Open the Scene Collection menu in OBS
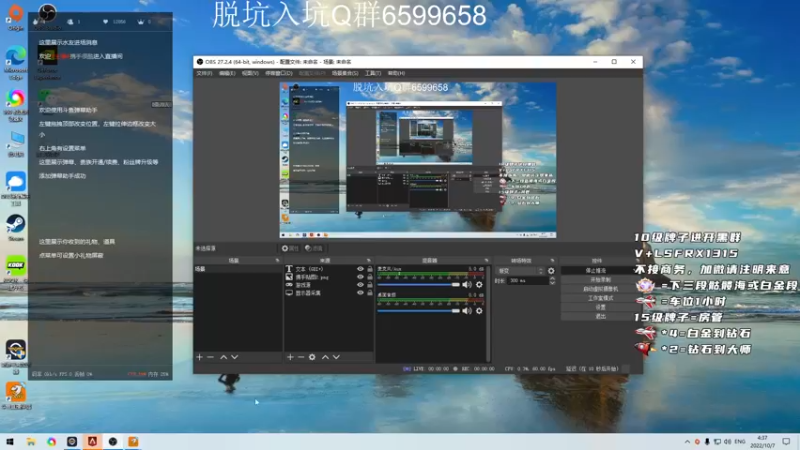This screenshot has width=800, height=450. (345, 73)
